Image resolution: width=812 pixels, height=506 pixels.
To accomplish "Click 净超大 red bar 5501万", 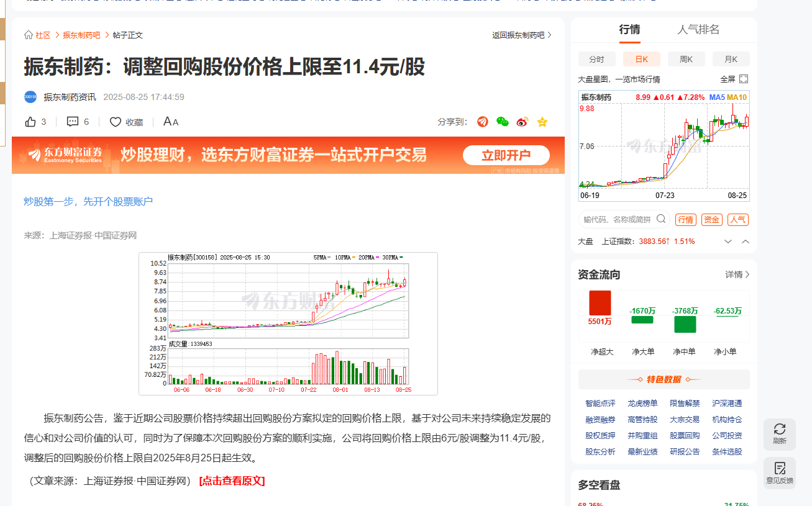I will pos(600,302).
